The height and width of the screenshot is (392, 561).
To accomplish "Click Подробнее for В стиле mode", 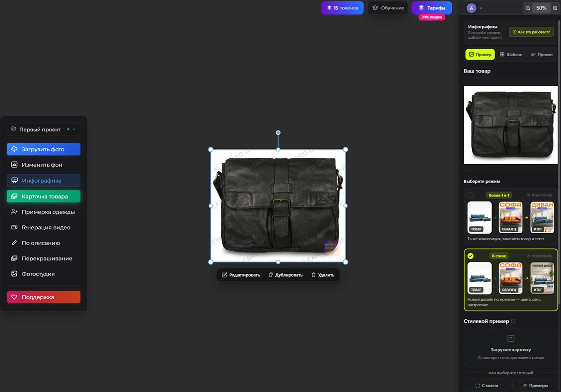I will 540,256.
